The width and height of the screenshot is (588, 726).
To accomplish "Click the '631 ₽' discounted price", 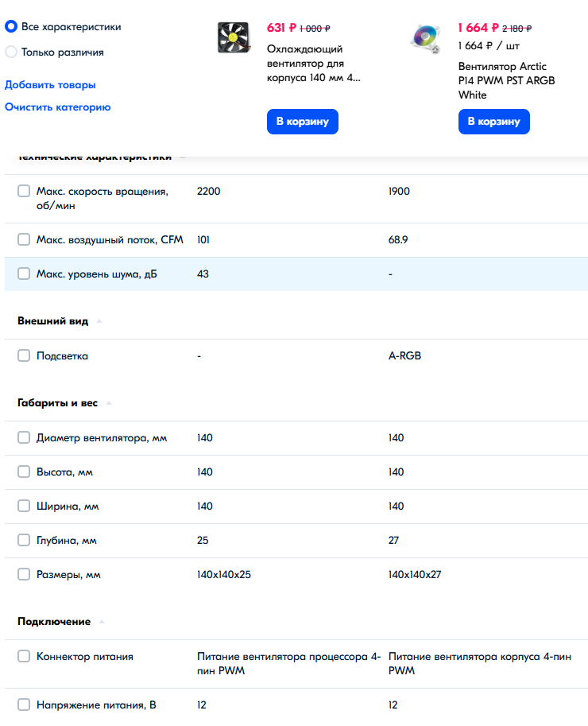I will [x=281, y=28].
